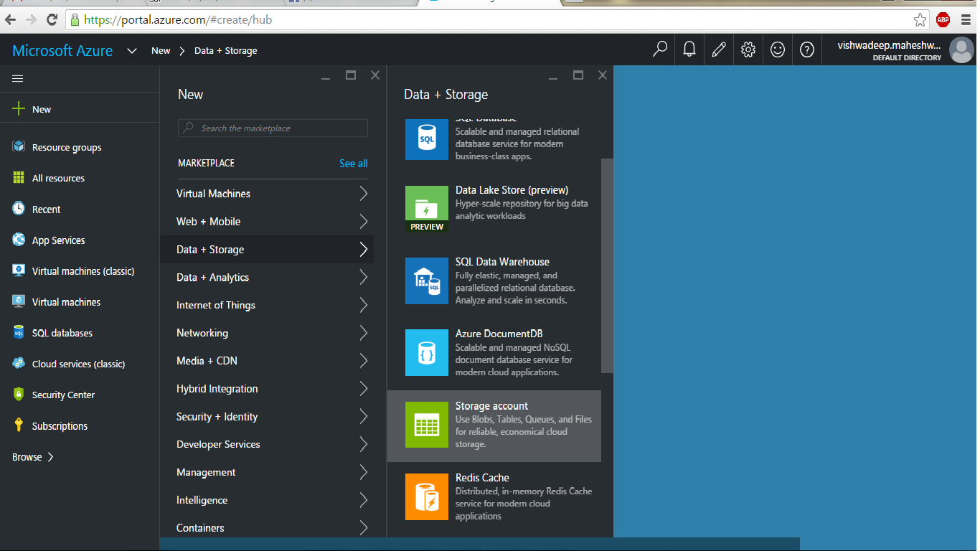This screenshot has height=551, width=980.
Task: Expand the Microsoft Azure dropdown chevron
Action: 131,50
